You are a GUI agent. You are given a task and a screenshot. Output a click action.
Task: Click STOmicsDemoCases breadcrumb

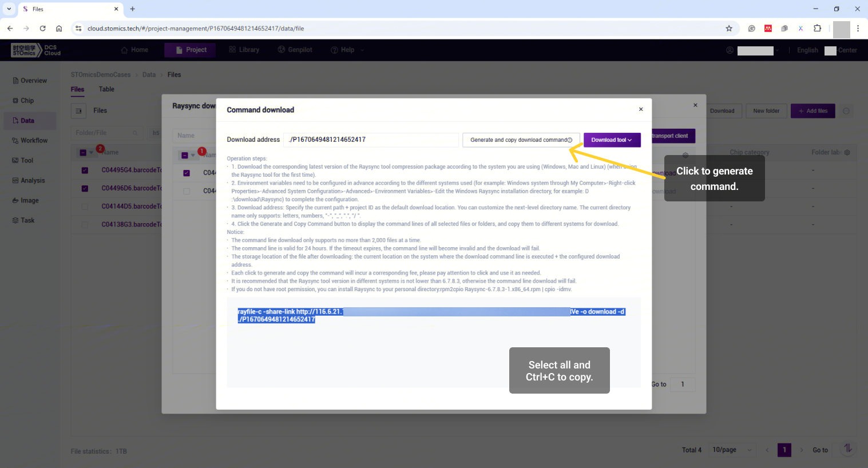click(x=101, y=75)
